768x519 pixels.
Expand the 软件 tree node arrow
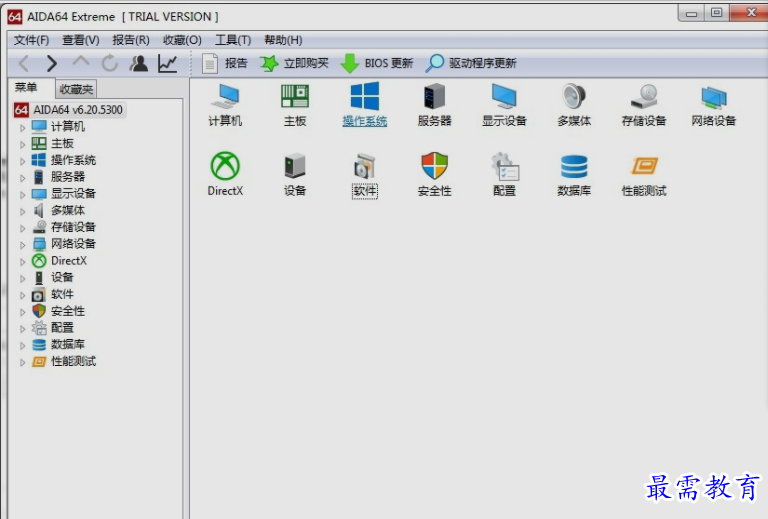[23, 295]
